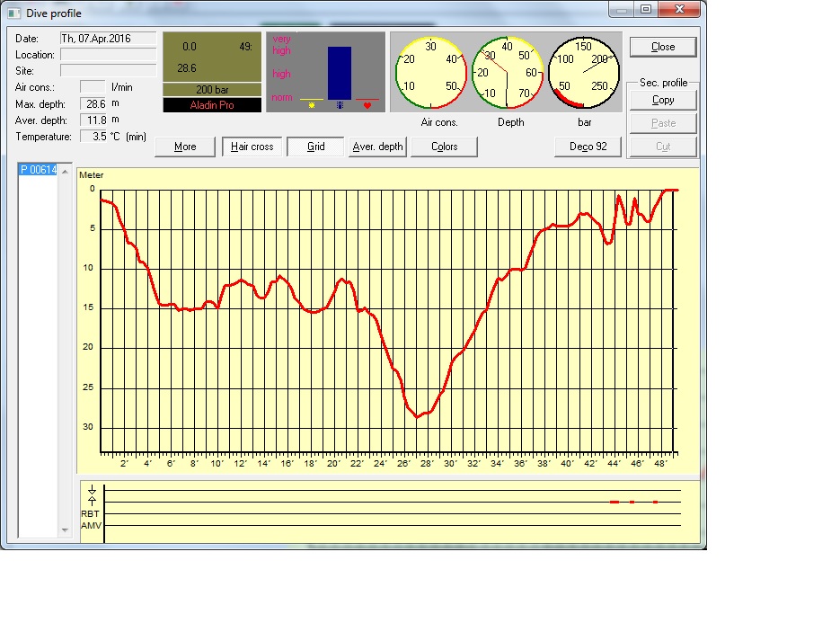The height and width of the screenshot is (623, 840).
Task: Click the Temperature value field
Action: pos(93,136)
